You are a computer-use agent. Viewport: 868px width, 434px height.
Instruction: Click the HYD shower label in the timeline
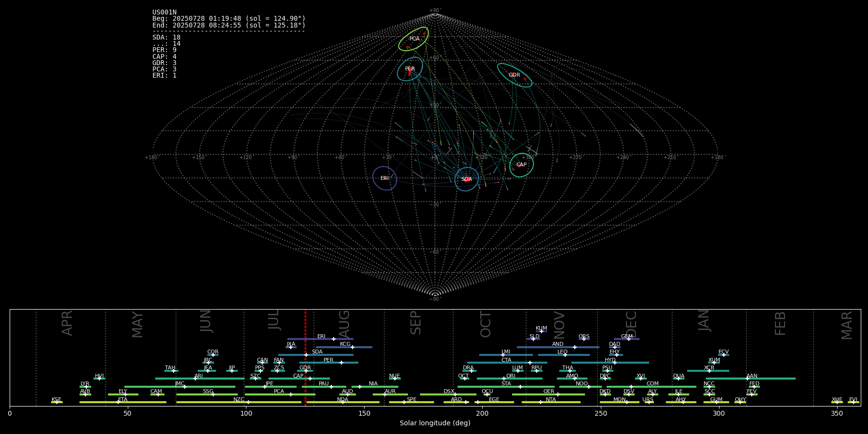(610, 360)
